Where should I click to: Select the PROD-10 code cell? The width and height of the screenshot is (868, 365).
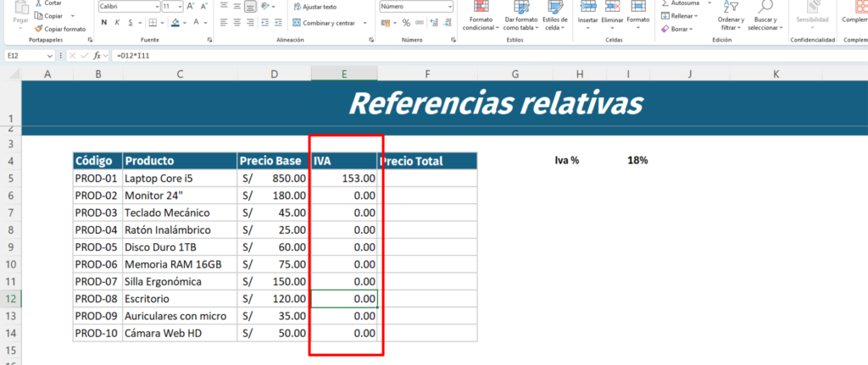point(97,334)
